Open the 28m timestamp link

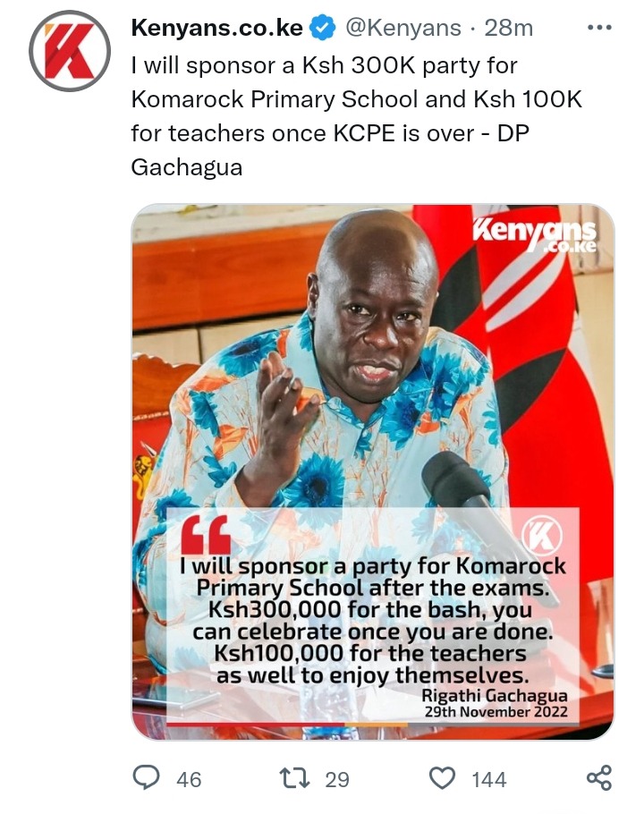point(509,28)
